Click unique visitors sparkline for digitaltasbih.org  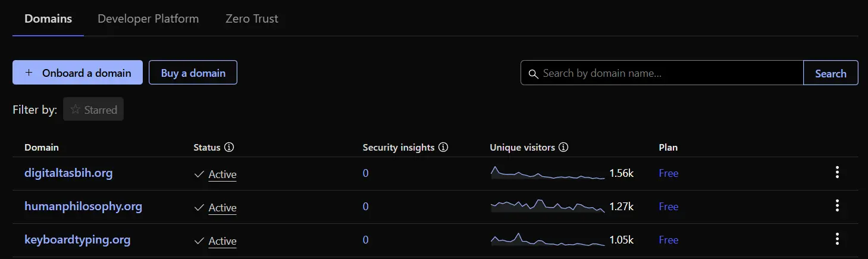547,173
